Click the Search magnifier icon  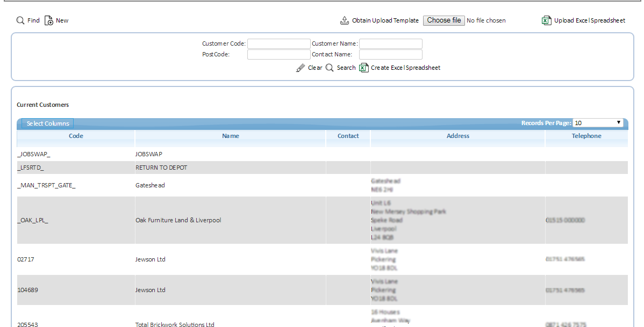(330, 68)
